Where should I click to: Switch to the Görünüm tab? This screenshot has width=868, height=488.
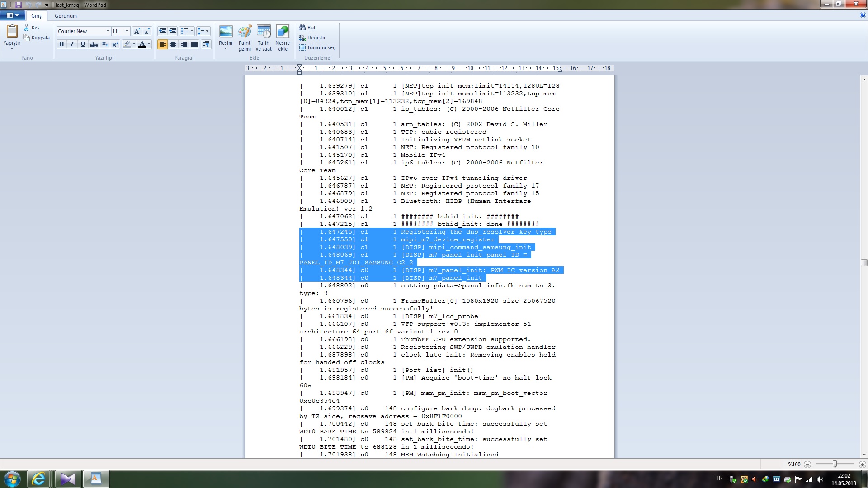click(x=66, y=16)
